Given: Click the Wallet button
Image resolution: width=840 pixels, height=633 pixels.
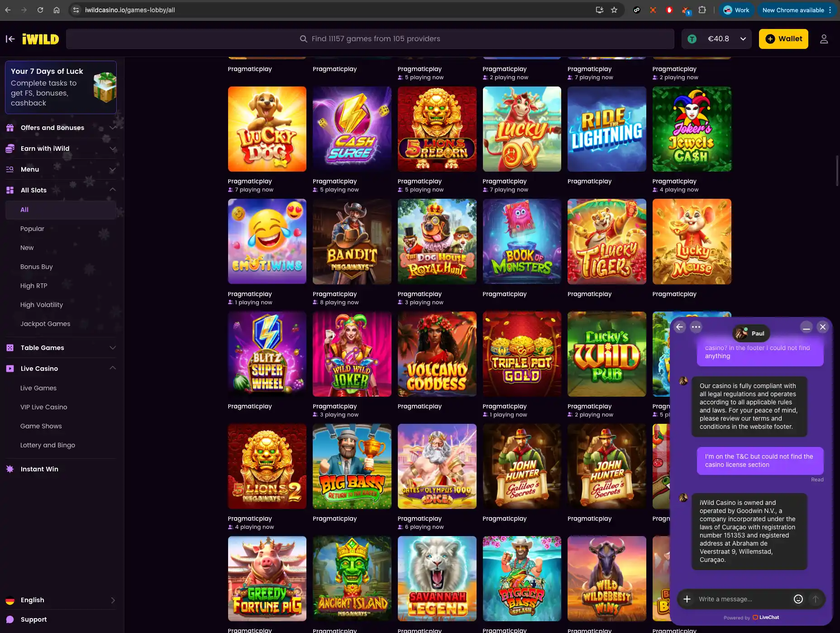Looking at the screenshot, I should pos(783,39).
